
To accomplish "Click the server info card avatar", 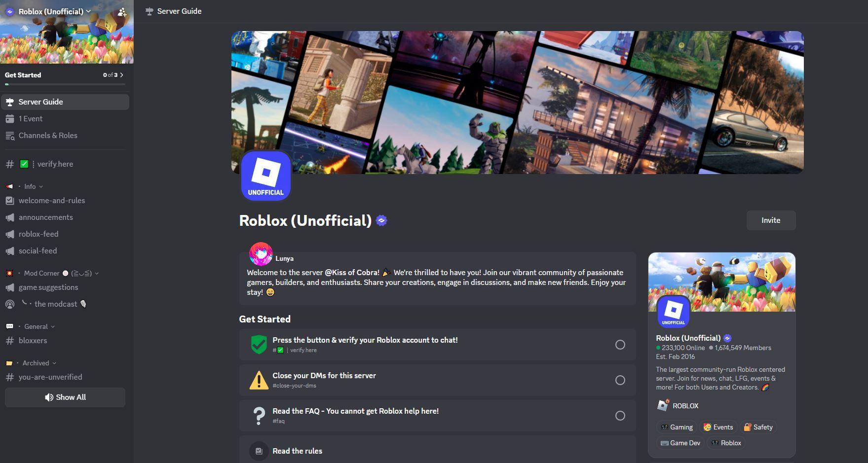I will pyautogui.click(x=674, y=312).
